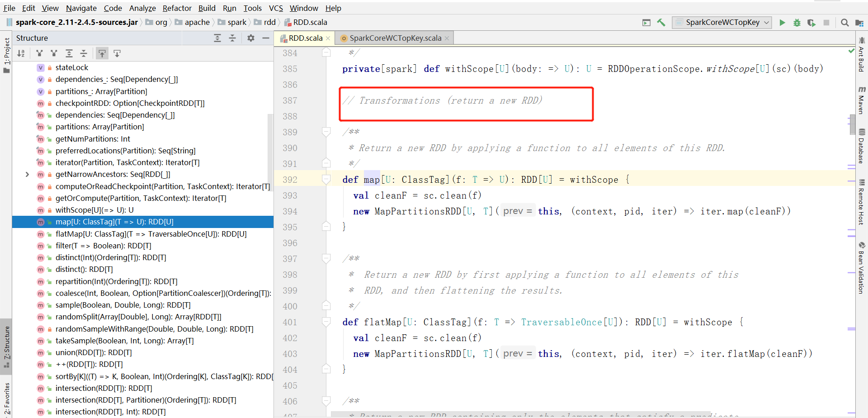Open the Remote Host side panel
Image resolution: width=868 pixels, height=418 pixels.
861,202
